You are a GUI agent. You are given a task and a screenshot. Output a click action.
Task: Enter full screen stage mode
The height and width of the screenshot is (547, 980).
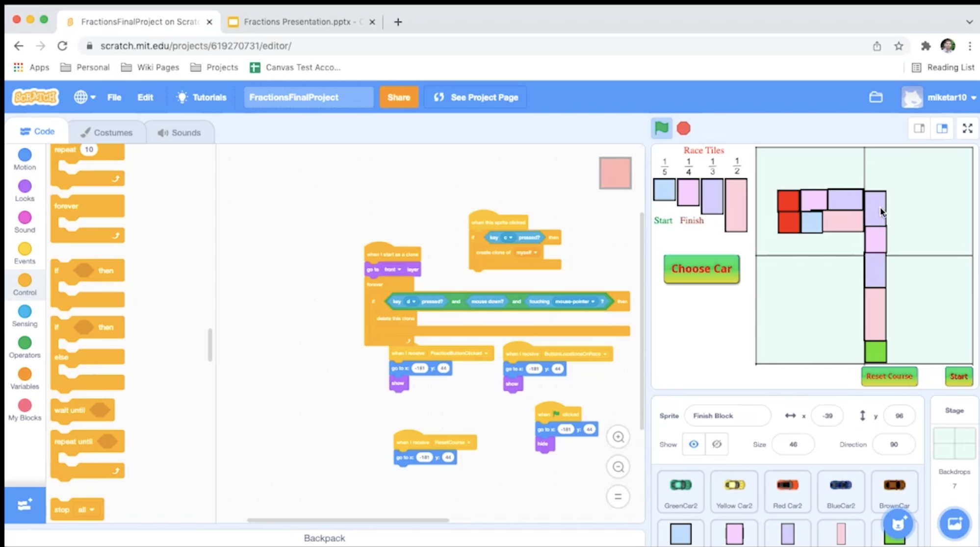coord(967,128)
